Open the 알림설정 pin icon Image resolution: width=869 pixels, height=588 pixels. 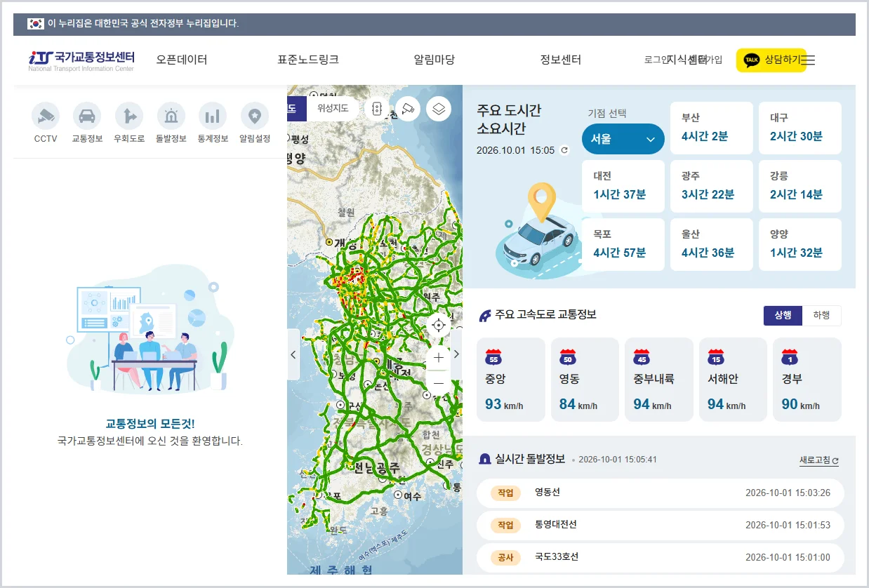pos(255,116)
